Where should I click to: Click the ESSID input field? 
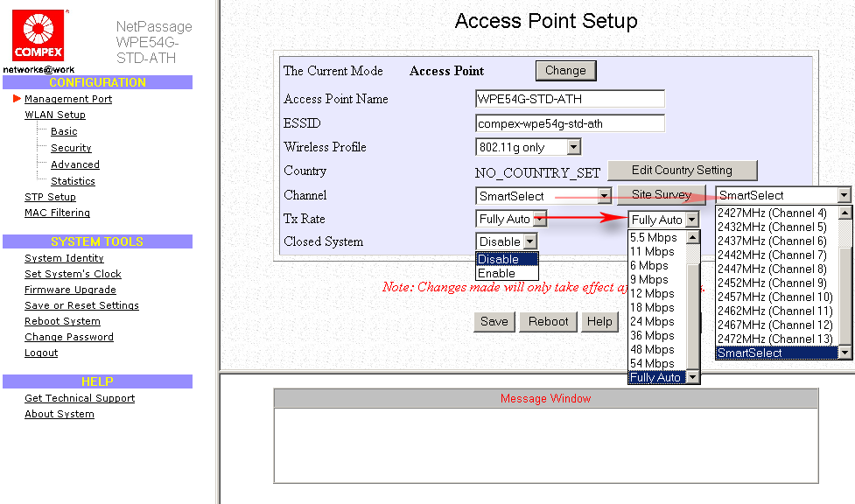[x=570, y=123]
